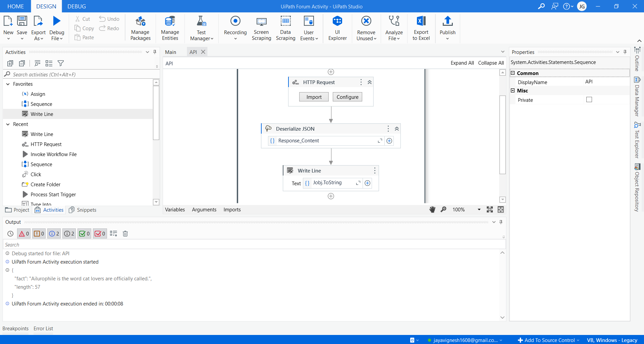The width and height of the screenshot is (644, 344).
Task: Toggle error messages filter in Output
Action: (x=24, y=234)
